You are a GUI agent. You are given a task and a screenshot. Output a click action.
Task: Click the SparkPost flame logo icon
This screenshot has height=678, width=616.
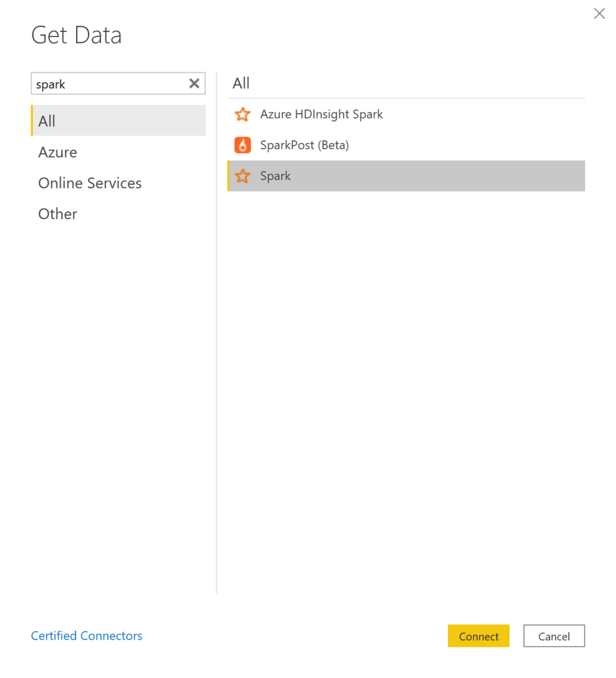(x=242, y=145)
